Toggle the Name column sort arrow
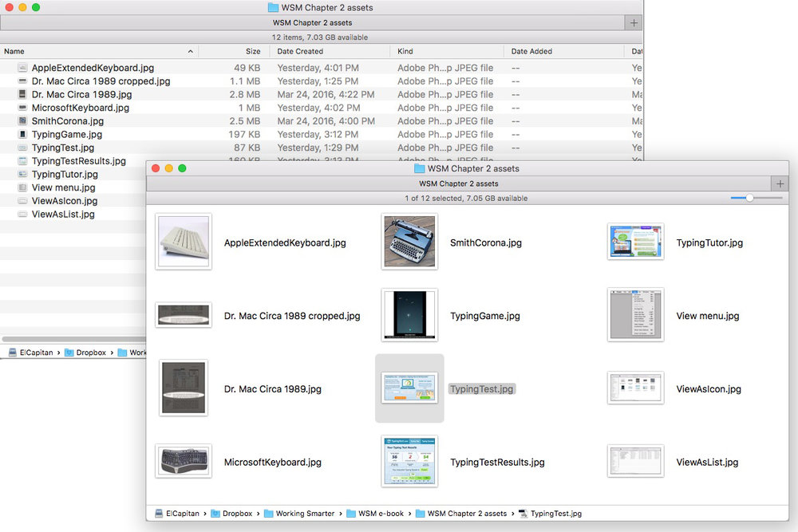Image resolution: width=798 pixels, height=532 pixels. coord(191,51)
